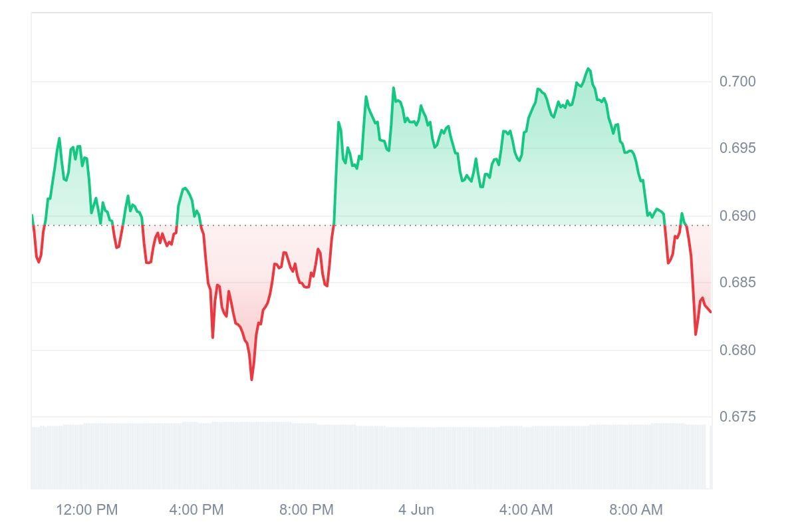Click the 0.680 price axis label
Image resolution: width=798 pixels, height=532 pixels.
737,350
